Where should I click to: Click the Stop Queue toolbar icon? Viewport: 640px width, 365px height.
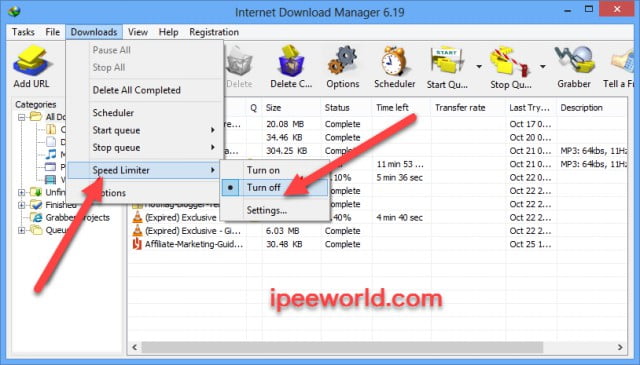(x=509, y=61)
